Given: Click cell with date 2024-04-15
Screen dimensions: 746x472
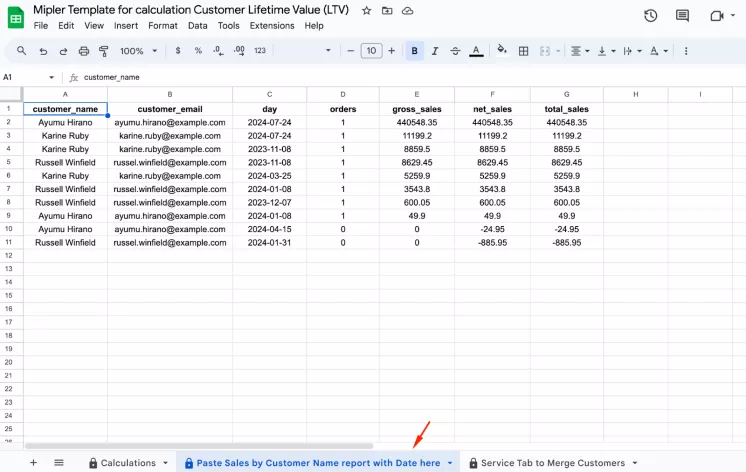Looking at the screenshot, I should click(x=269, y=229).
